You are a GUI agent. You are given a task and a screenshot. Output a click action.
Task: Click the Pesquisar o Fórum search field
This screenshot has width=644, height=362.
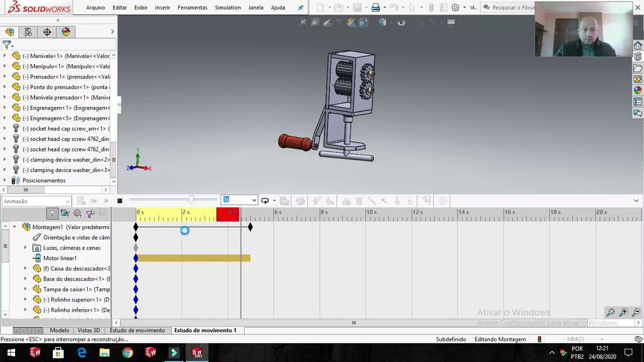513,8
